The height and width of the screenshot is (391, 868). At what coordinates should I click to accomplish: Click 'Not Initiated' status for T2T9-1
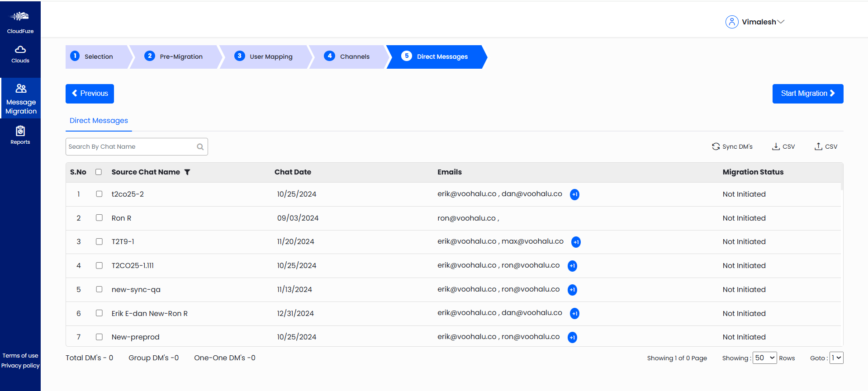point(744,242)
